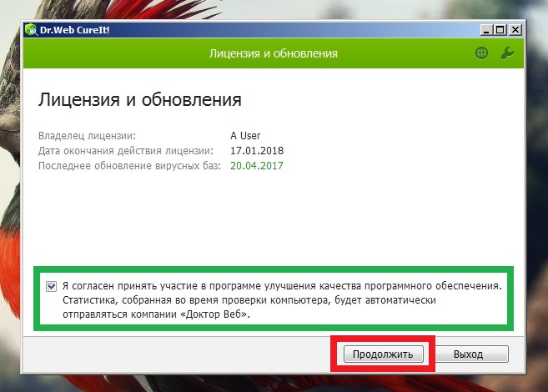548x392 pixels.
Task: Open the language globe icon
Action: pos(481,53)
